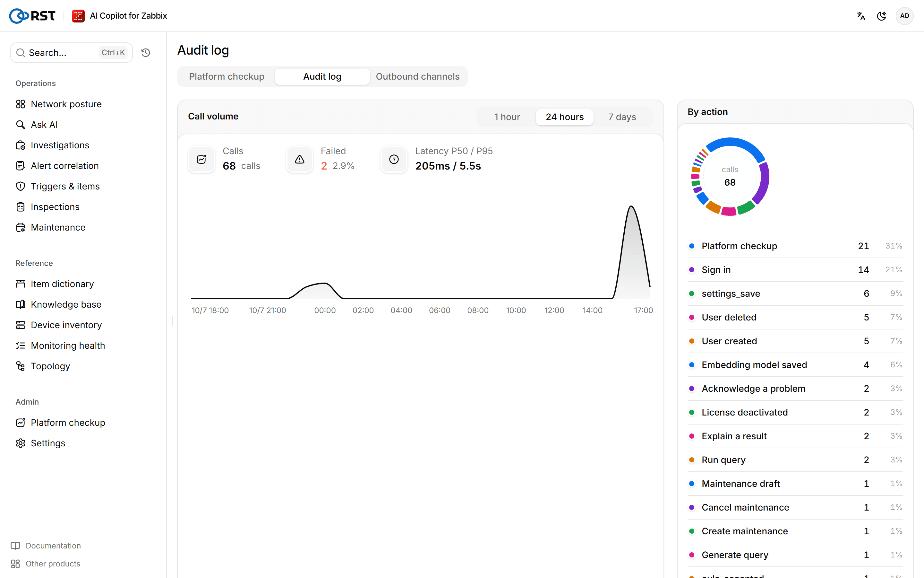This screenshot has height=578, width=924.
Task: Click the Sign in purple legend dot
Action: (x=691, y=270)
